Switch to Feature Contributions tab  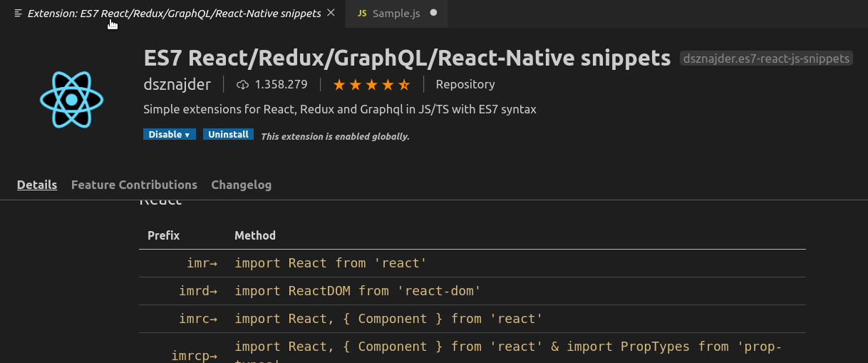[x=134, y=185]
